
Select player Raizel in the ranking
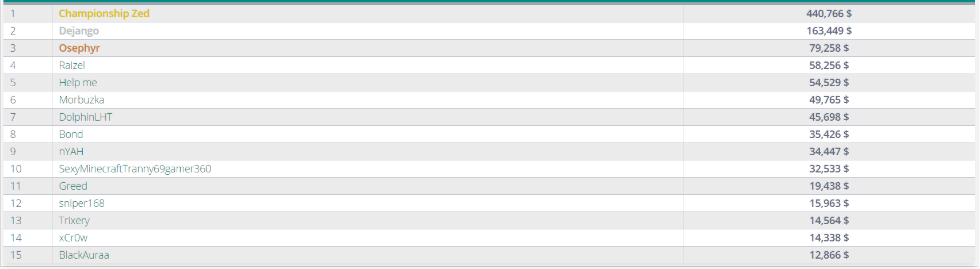72,65
